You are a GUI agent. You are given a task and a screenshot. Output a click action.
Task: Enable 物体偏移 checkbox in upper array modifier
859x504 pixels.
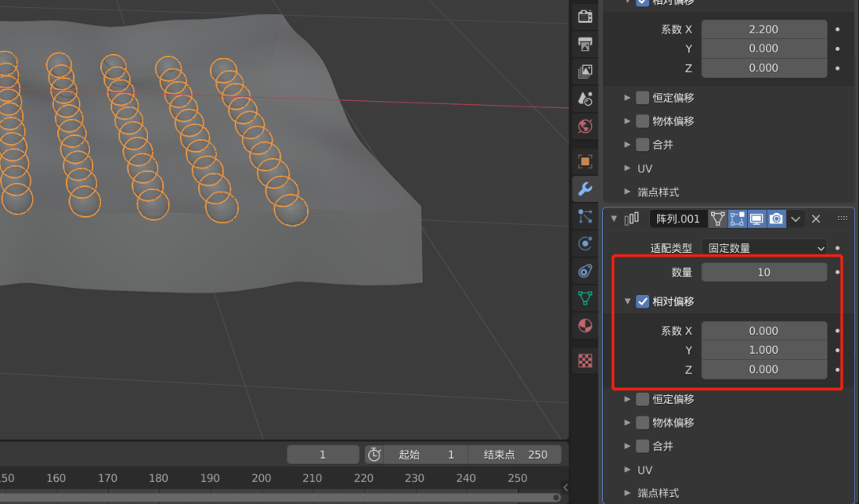pyautogui.click(x=643, y=121)
